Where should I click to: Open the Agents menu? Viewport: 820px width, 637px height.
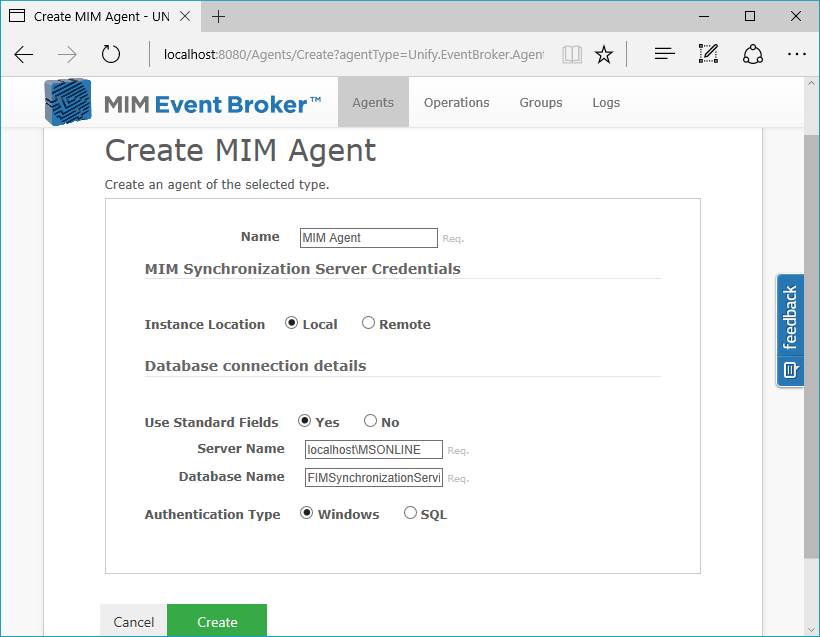pos(373,103)
